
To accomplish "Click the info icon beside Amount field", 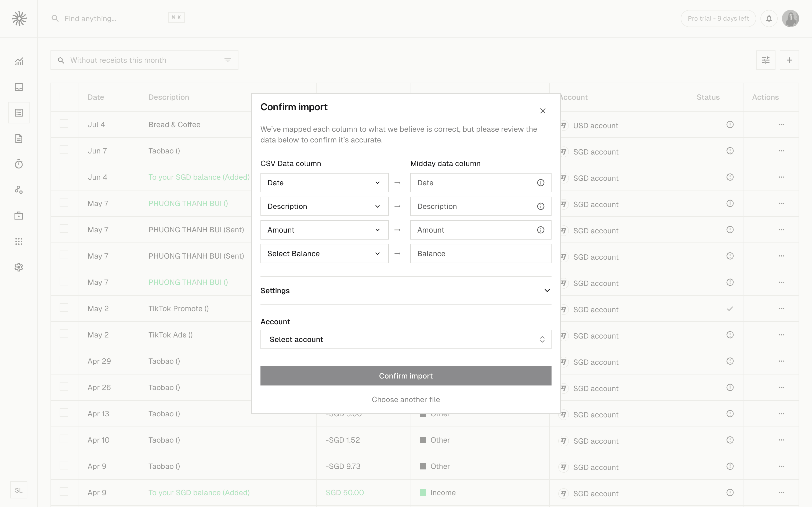I will [541, 230].
